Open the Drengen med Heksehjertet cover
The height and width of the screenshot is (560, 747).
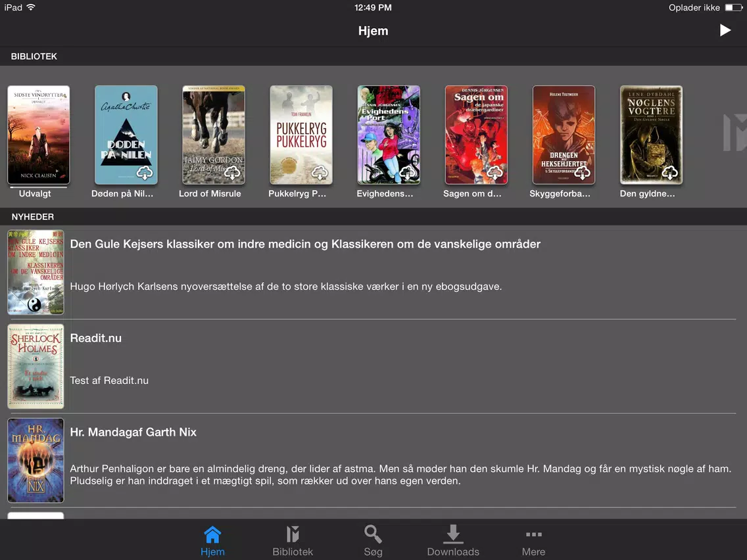tap(564, 135)
